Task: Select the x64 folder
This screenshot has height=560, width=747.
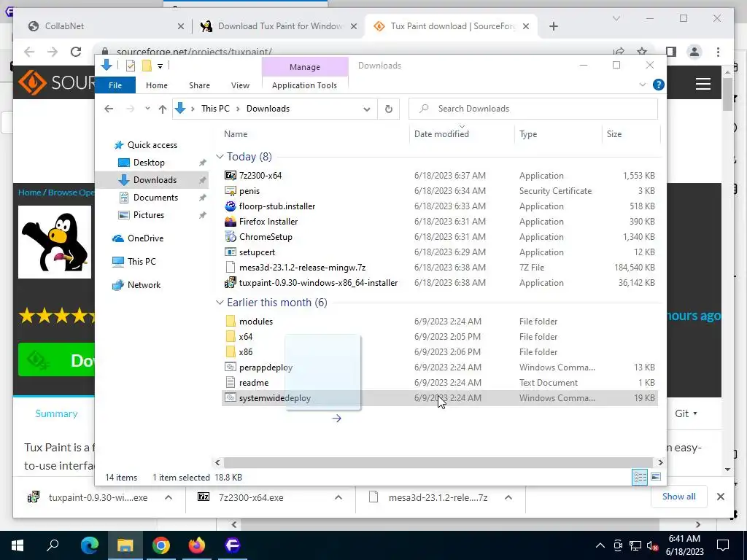Action: 245,337
